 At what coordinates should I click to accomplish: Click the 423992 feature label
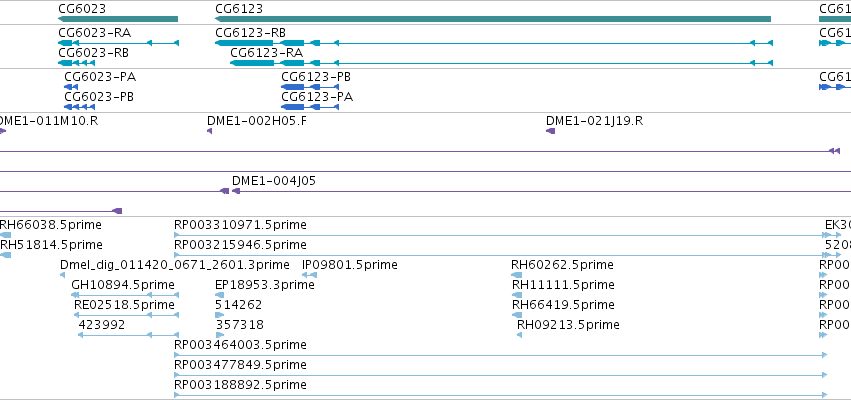pyautogui.click(x=101, y=325)
